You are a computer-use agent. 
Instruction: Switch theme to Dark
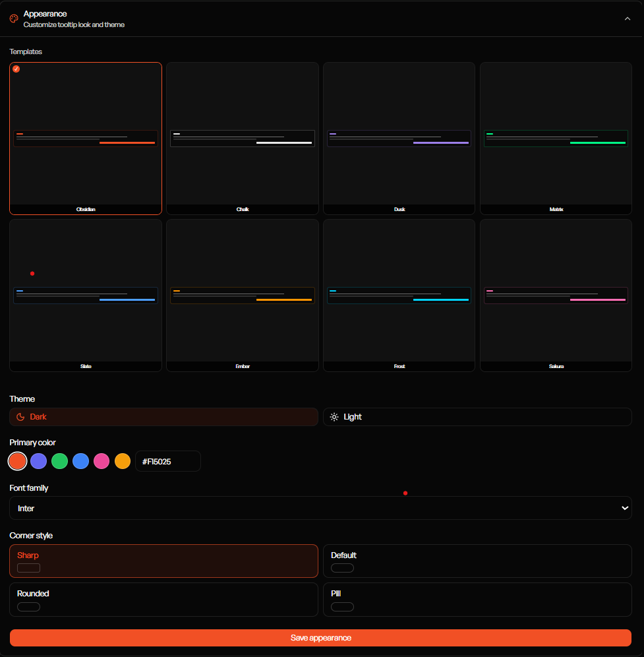[163, 417]
